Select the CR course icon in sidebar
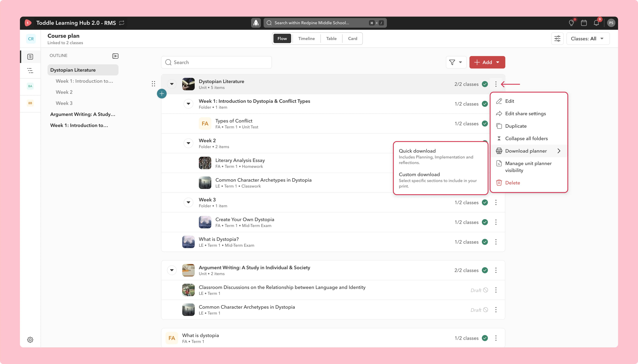638x364 pixels. (31, 39)
